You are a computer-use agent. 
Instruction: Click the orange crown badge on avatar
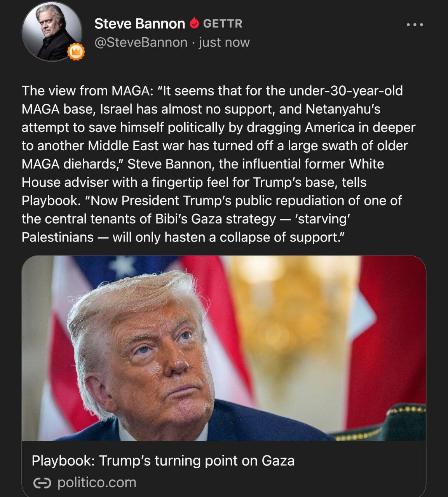coord(76,52)
